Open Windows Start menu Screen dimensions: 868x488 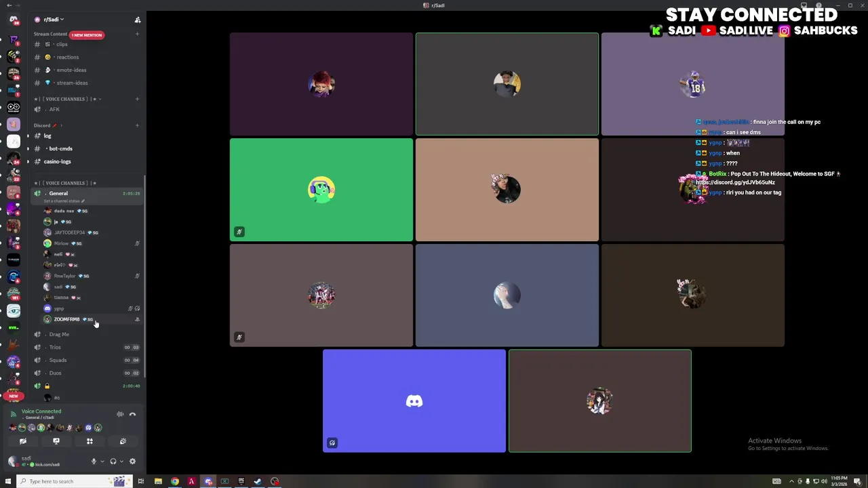point(8,481)
